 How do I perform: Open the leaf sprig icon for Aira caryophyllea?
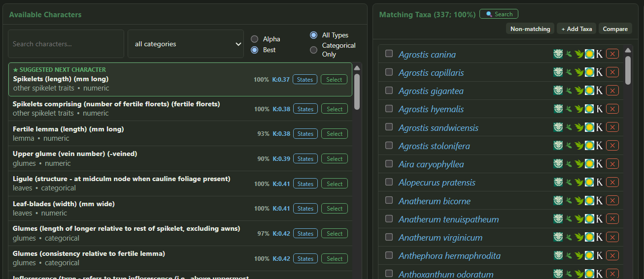pos(569,164)
